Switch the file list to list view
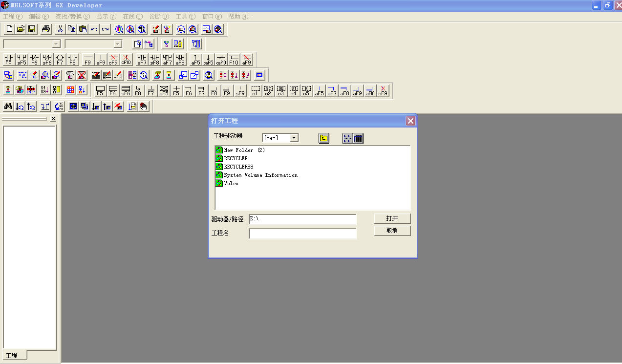622x364 pixels. [347, 138]
